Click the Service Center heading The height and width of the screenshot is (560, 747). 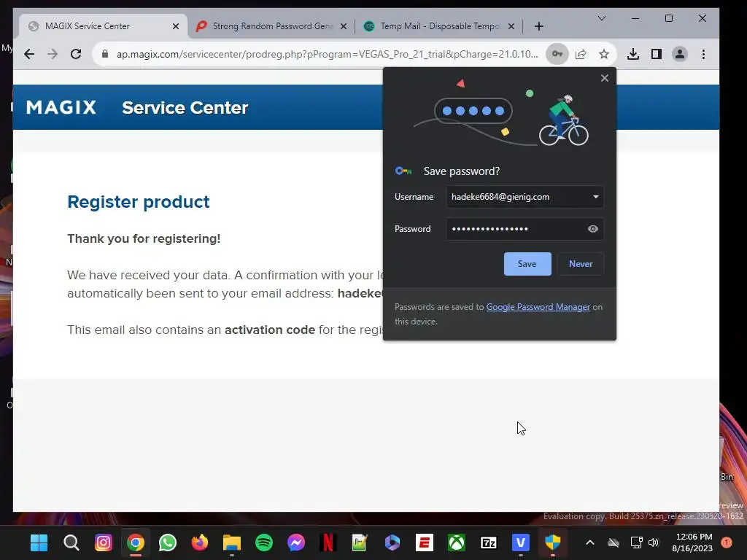click(185, 108)
